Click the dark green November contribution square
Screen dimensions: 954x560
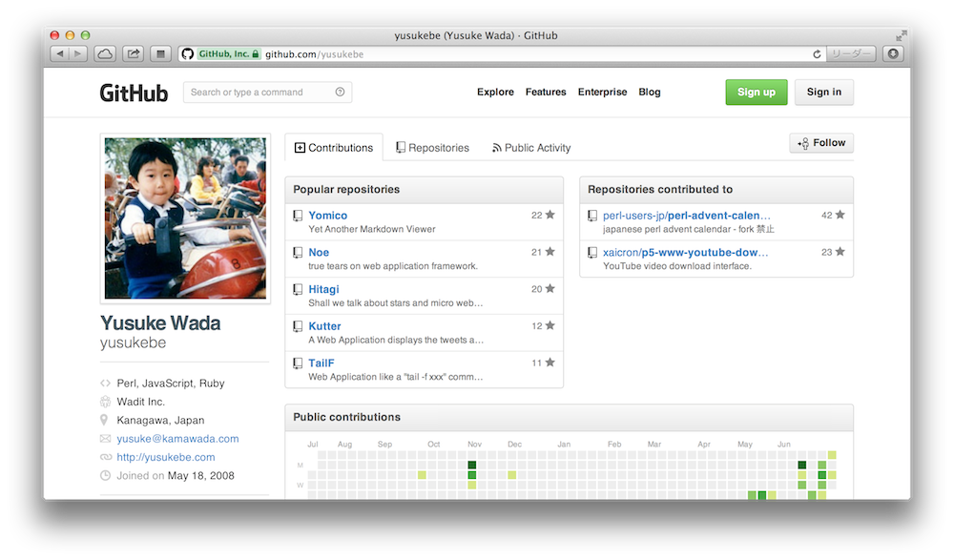click(472, 465)
